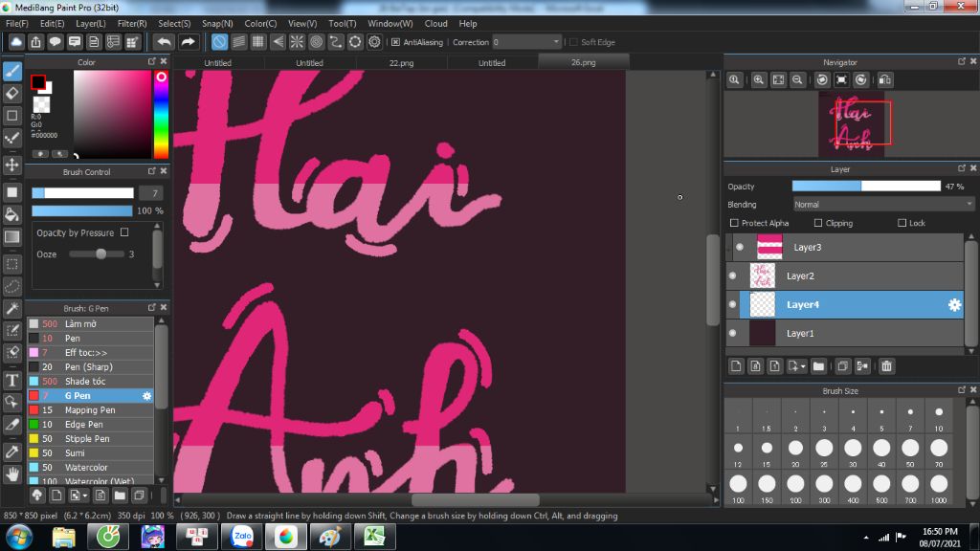The height and width of the screenshot is (551, 980).
Task: Create a new layer in Layer panel
Action: pyautogui.click(x=736, y=366)
